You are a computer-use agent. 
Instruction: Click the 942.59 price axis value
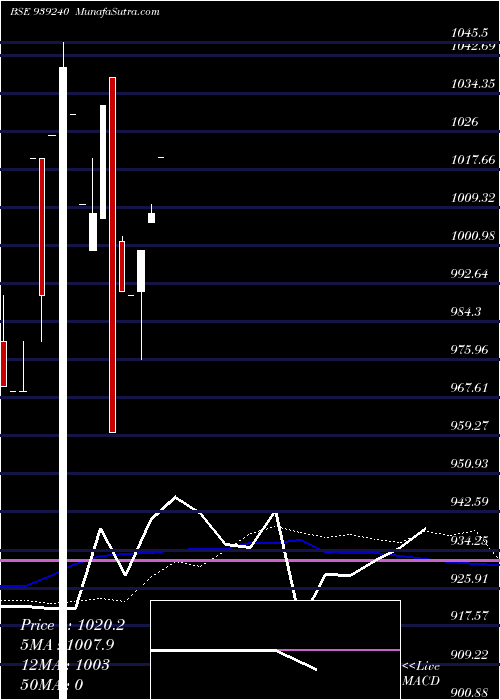point(469,501)
